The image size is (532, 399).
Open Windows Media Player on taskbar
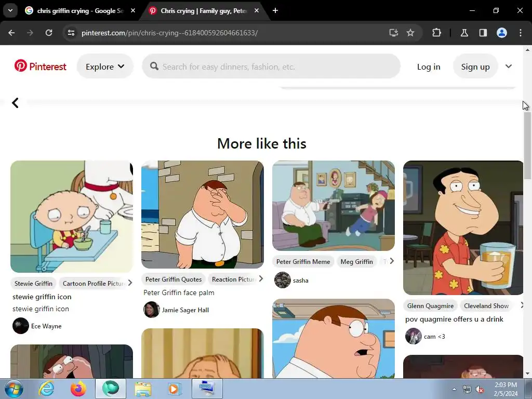(175, 389)
